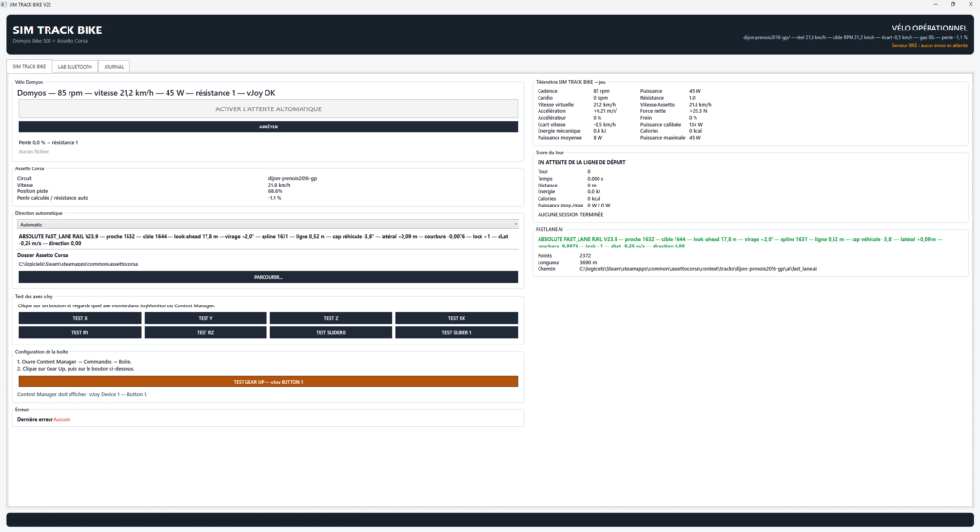Screen dimensions: 980x532
Task: Click the Puissance calibrée value 134 W
Action: pos(696,125)
